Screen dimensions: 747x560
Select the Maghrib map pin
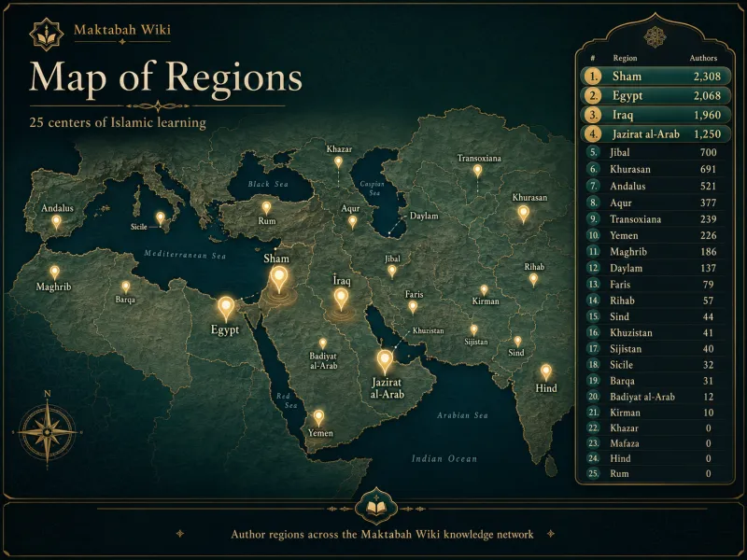(55, 273)
